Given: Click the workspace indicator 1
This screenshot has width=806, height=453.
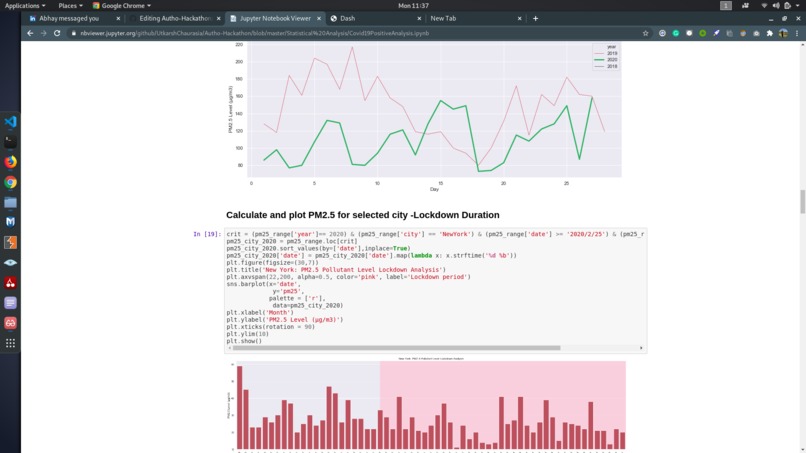Looking at the screenshot, I should [x=725, y=6].
